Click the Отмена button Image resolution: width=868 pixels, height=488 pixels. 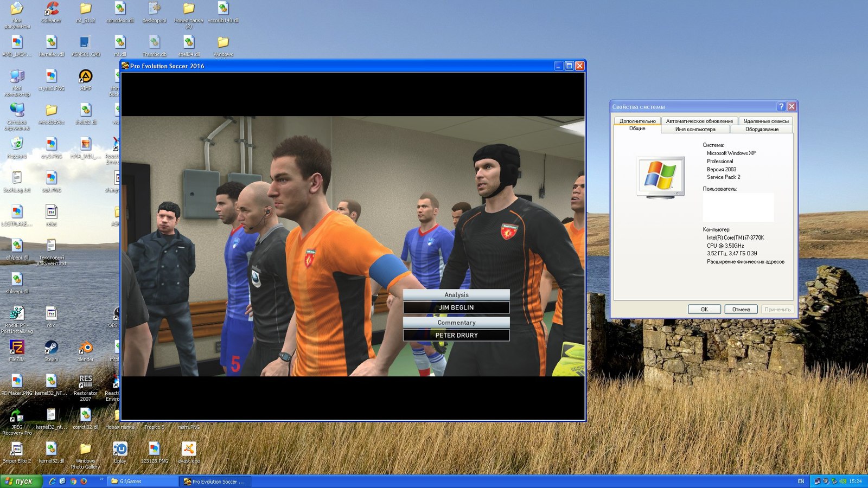(x=741, y=310)
